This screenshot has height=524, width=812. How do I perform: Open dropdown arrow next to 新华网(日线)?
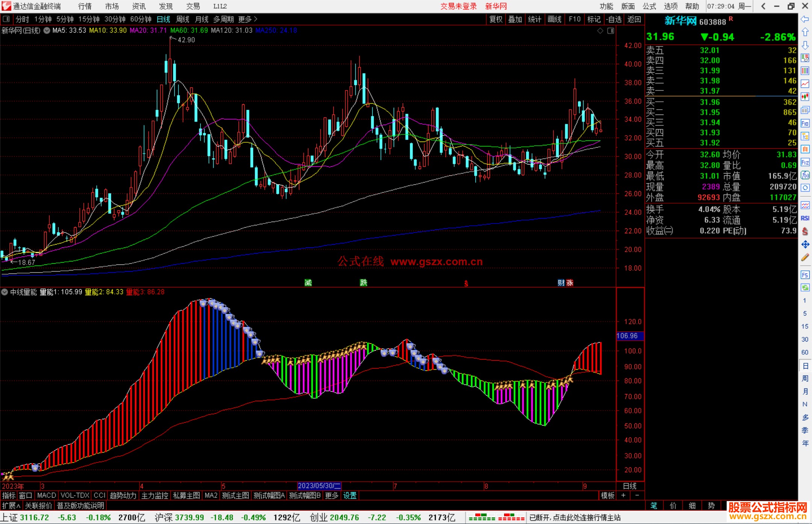[47, 31]
